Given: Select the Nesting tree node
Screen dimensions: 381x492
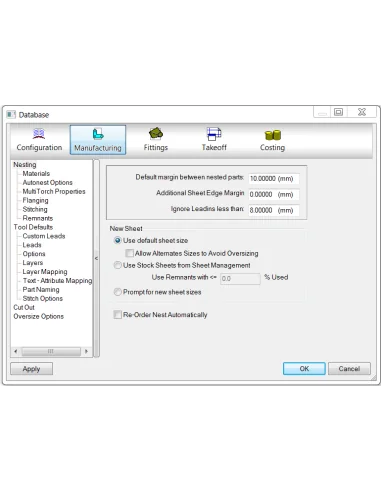Looking at the screenshot, I should [x=25, y=165].
